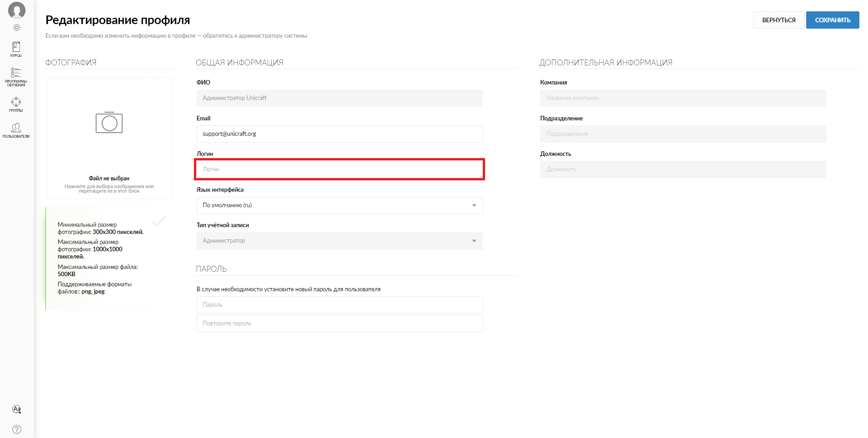The width and height of the screenshot is (868, 438).
Task: Go to Программы обучения in sidebar
Action: [16, 76]
